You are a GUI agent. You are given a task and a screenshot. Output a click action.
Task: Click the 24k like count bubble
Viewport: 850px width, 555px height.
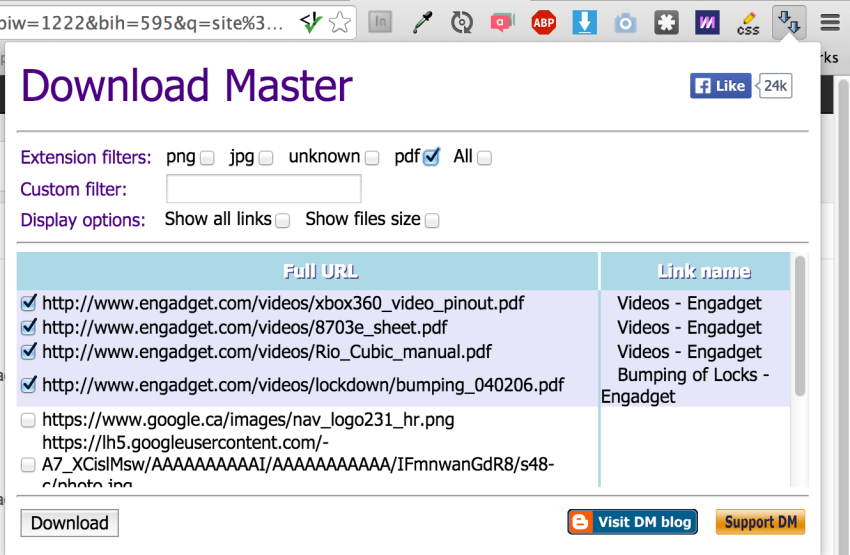(775, 86)
